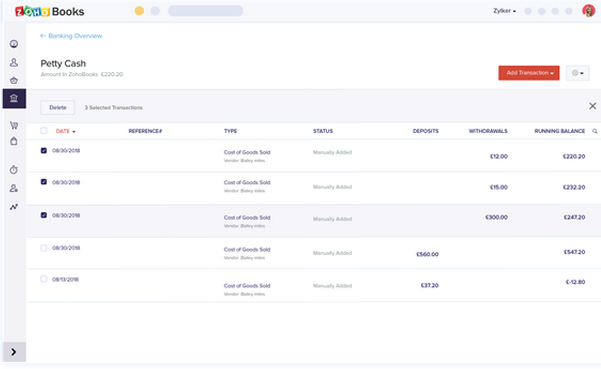Viewport: 601px width, 369px height.
Task: Click the €12.00 withdrawal amount
Action: 499,156
